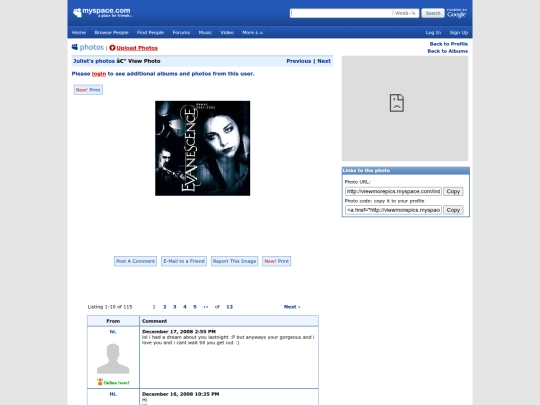This screenshot has height=405, width=540.
Task: Go to comments page 2
Action: point(165,307)
